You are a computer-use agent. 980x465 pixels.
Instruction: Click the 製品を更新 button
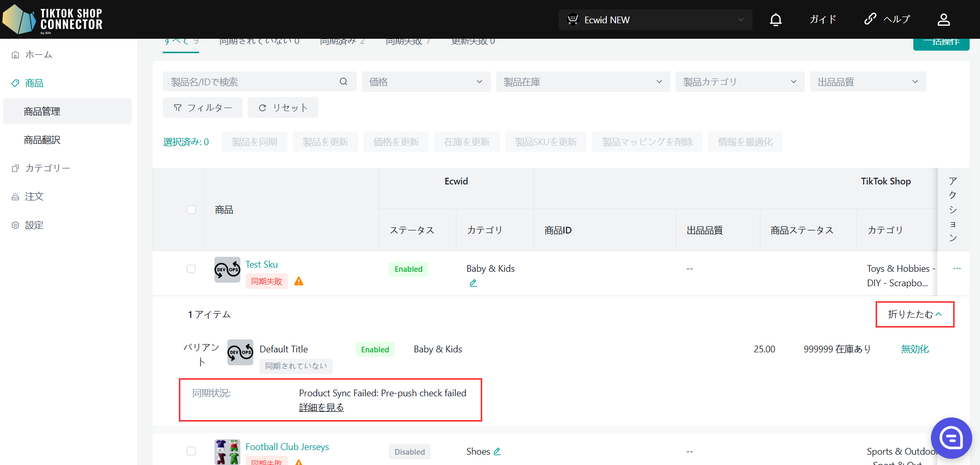point(325,142)
